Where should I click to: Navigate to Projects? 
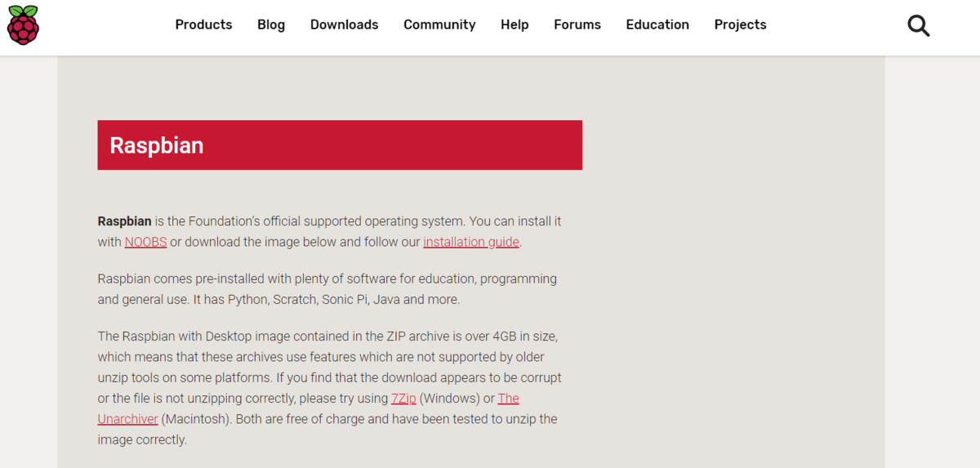(x=740, y=25)
